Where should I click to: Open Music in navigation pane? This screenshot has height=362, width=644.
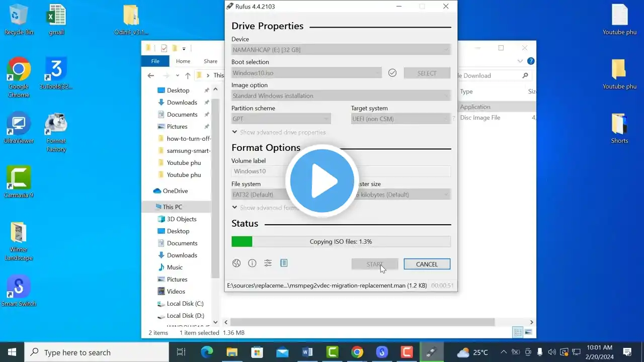click(175, 267)
